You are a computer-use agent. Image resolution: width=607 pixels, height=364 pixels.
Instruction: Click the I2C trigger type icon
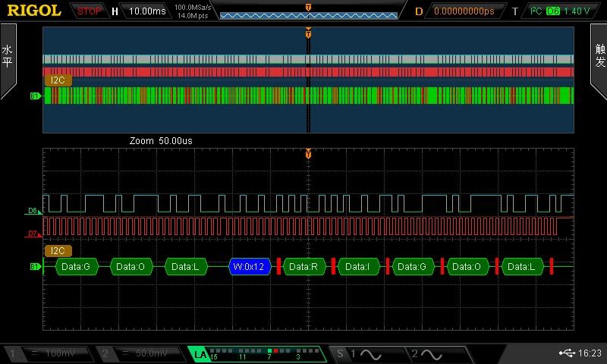(536, 11)
